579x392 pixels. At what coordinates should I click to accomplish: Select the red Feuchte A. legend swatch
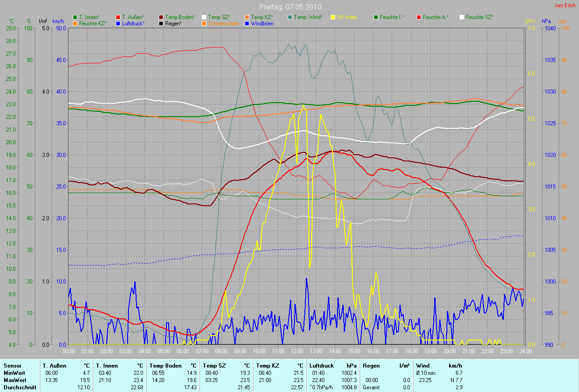click(419, 17)
